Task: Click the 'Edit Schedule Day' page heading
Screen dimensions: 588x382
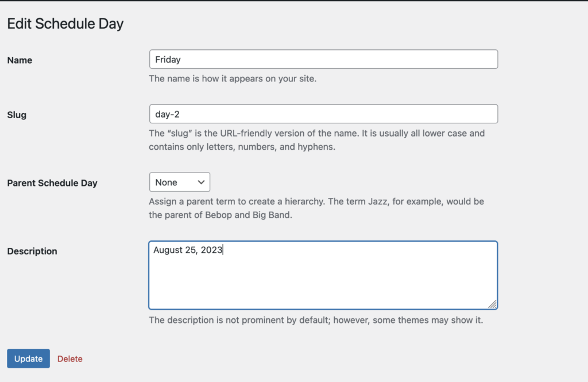Action: click(65, 24)
